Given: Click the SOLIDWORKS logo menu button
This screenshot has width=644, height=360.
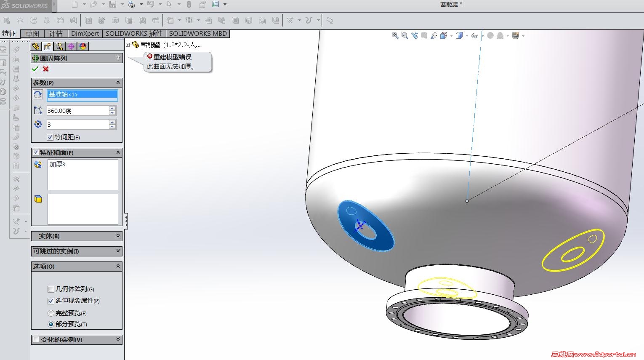Looking at the screenshot, I should coord(26,5).
